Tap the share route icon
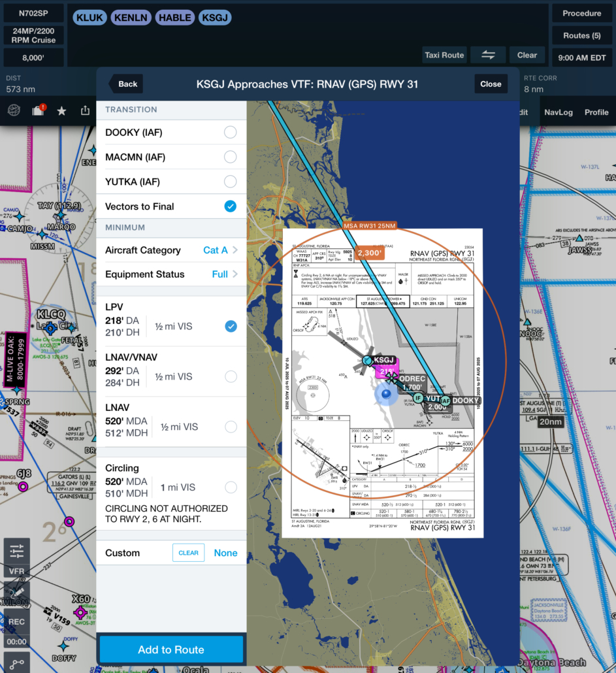 click(86, 110)
